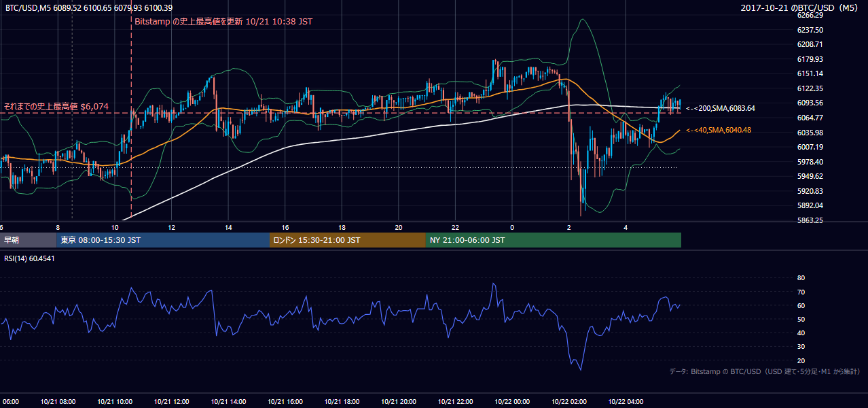Click the "10/22 00:00" bottom date label

tap(512, 402)
